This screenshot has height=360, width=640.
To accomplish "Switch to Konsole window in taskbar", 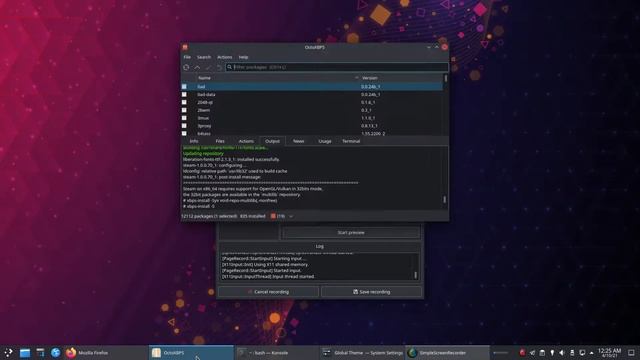I will point(276,353).
